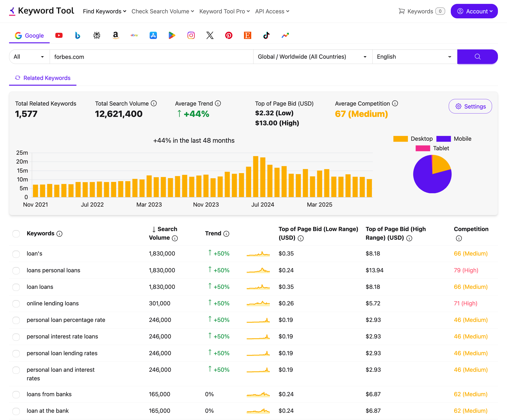Screen dimensions: 507x420
Task: Open the Settings panel
Action: pos(470,106)
